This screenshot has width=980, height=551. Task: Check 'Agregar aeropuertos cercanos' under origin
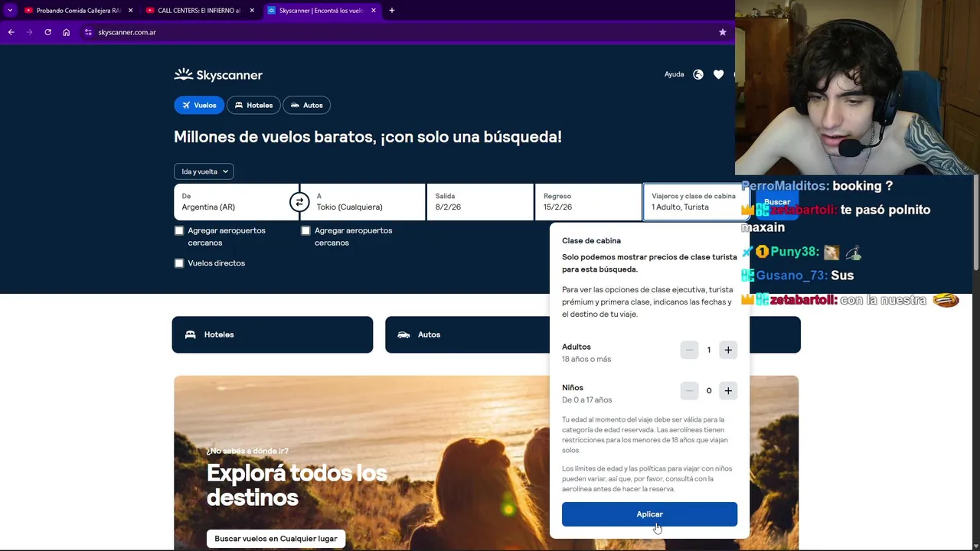pyautogui.click(x=179, y=230)
